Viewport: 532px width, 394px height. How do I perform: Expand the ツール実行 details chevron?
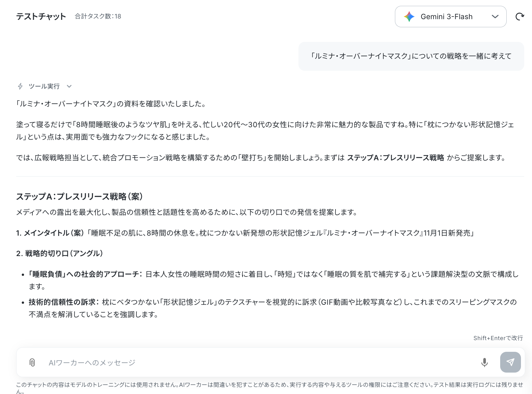69,86
